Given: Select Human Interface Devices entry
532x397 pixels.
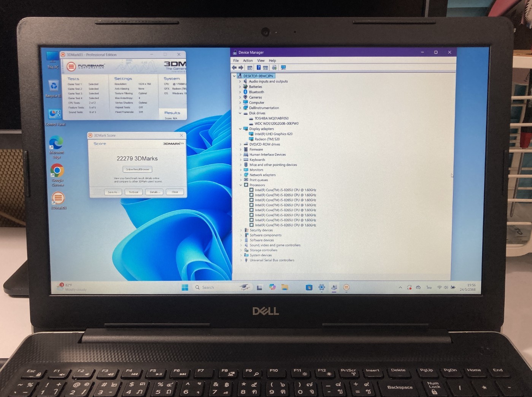Looking at the screenshot, I should [x=268, y=155].
